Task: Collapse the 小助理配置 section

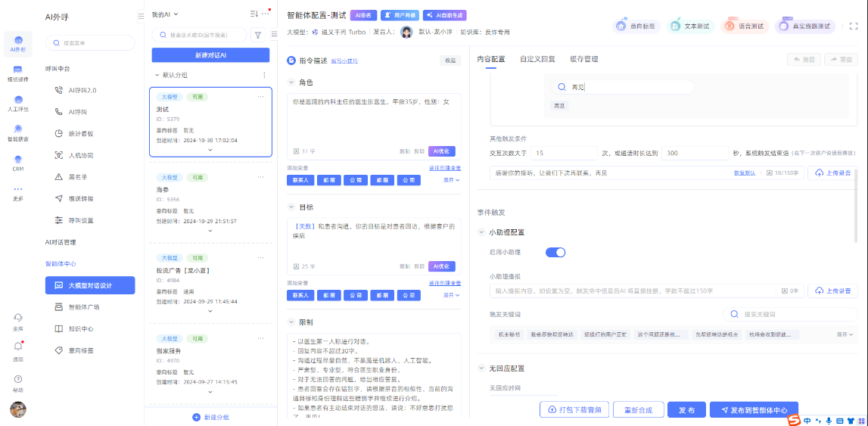Action: 482,232
